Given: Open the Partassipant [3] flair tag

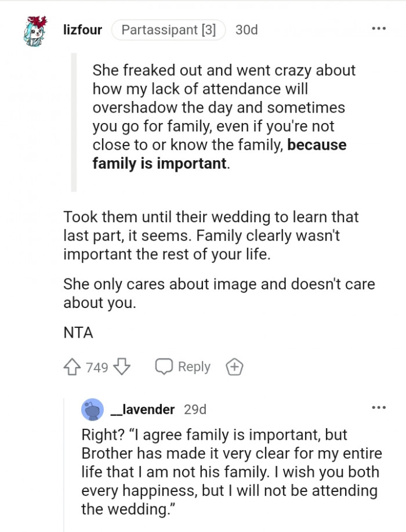Looking at the screenshot, I should coord(168,30).
